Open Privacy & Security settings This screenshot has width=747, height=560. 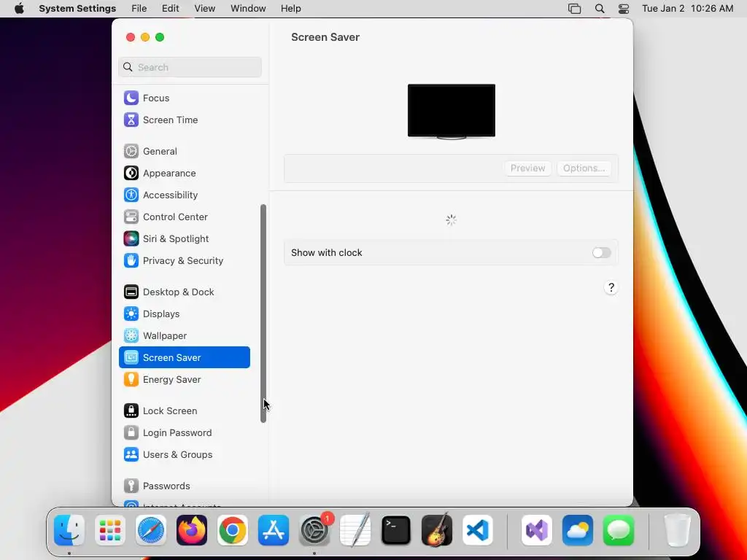coord(185,260)
